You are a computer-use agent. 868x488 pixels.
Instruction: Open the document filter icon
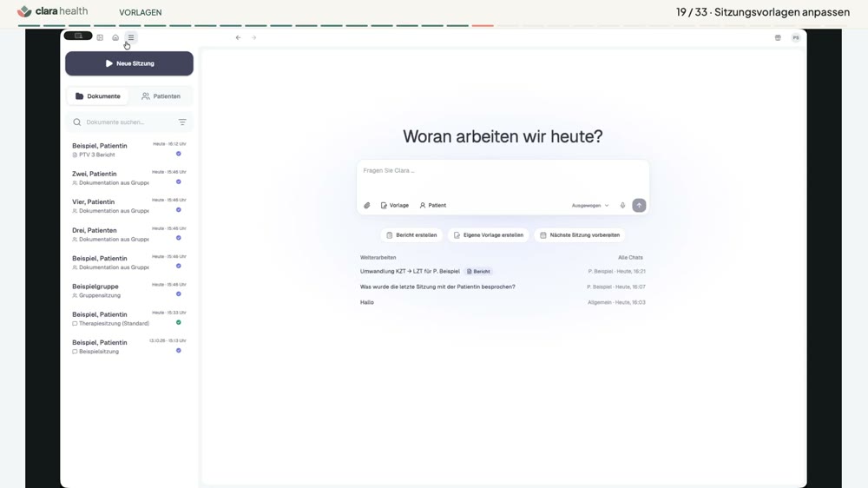[182, 122]
